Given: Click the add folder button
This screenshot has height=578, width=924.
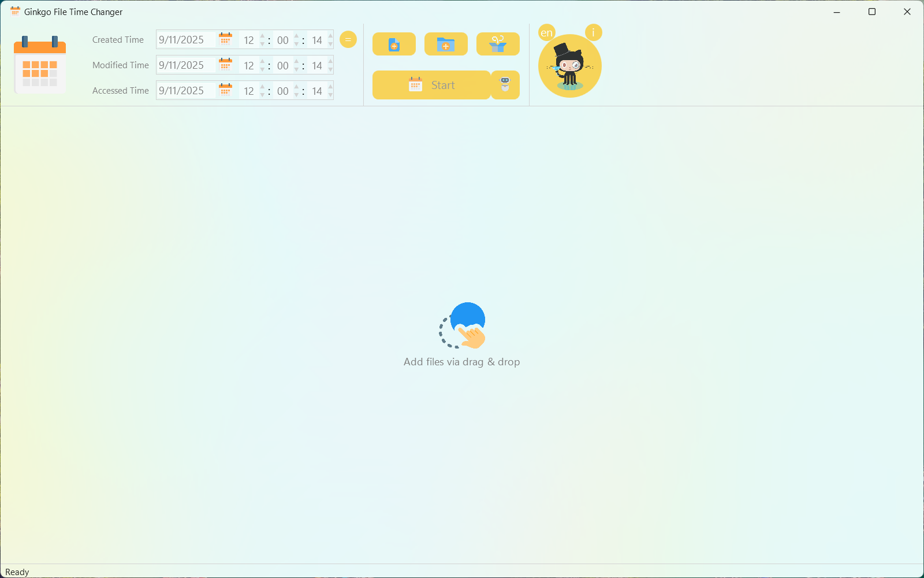Looking at the screenshot, I should pos(446,45).
